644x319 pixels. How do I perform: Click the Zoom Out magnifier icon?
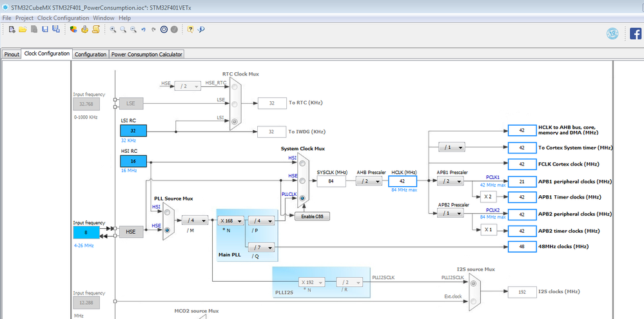click(133, 30)
